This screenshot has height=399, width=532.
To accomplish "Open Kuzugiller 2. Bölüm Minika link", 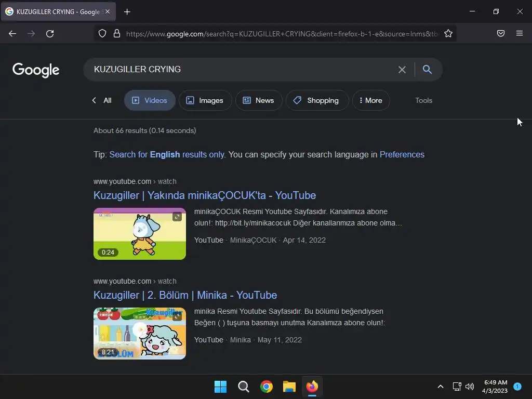I will click(185, 295).
